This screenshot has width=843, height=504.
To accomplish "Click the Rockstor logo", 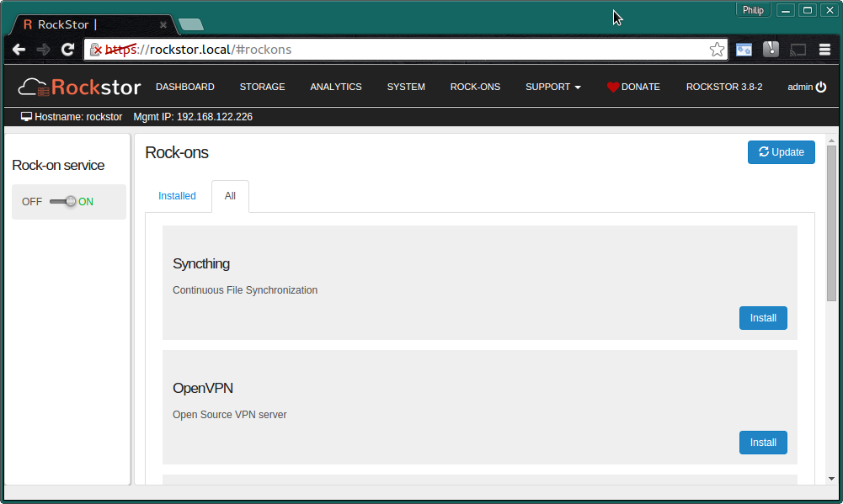I will (79, 87).
